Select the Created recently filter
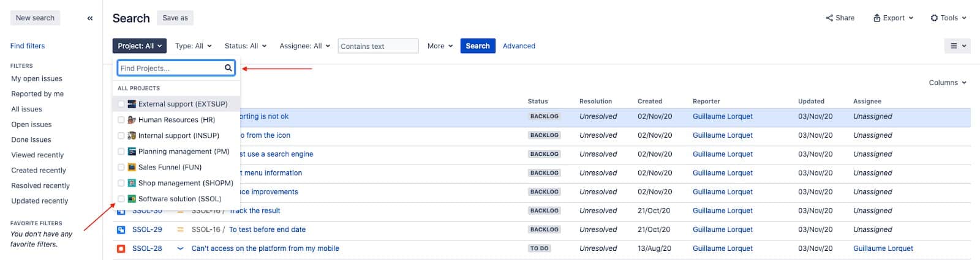Image resolution: width=980 pixels, height=260 pixels. point(39,170)
